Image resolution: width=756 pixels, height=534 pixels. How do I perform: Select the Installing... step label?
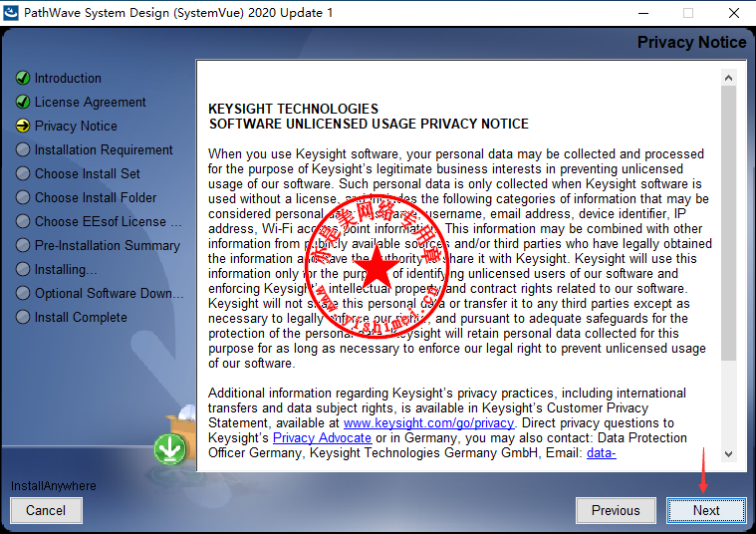(66, 270)
